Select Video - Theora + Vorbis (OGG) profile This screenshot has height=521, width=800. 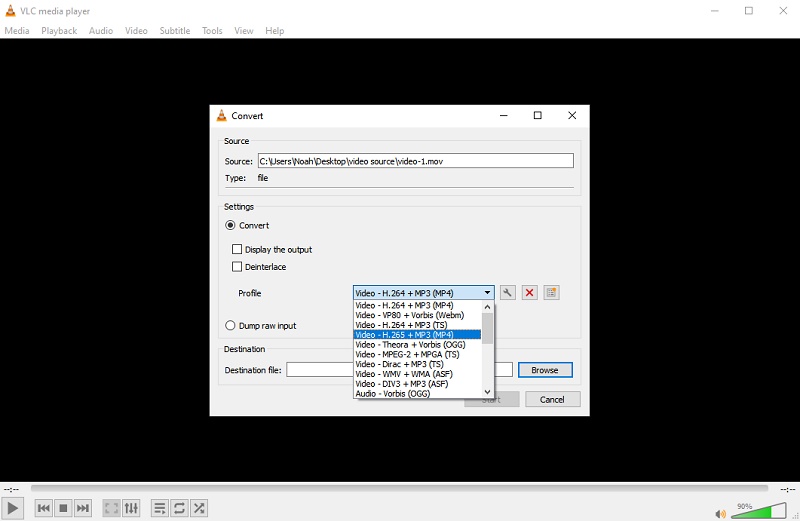[x=417, y=344]
